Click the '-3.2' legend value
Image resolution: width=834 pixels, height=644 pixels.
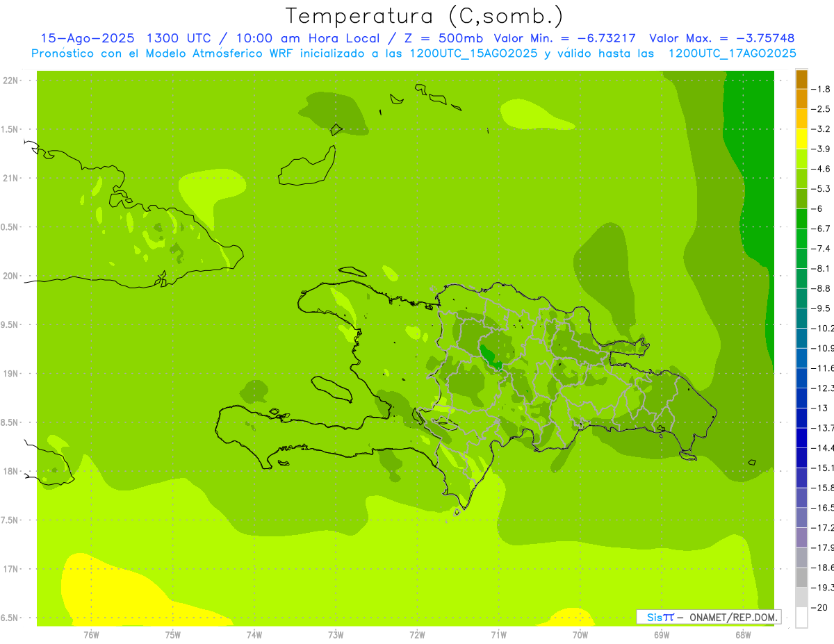coord(821,129)
